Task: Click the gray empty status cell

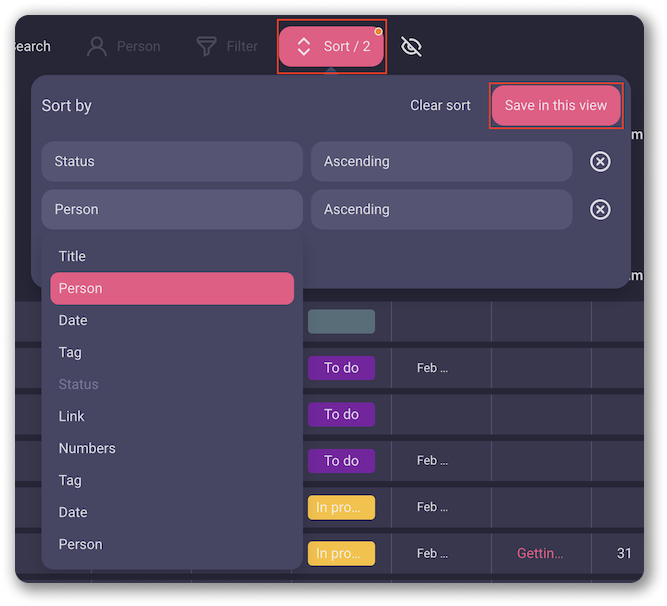Action: click(x=341, y=321)
